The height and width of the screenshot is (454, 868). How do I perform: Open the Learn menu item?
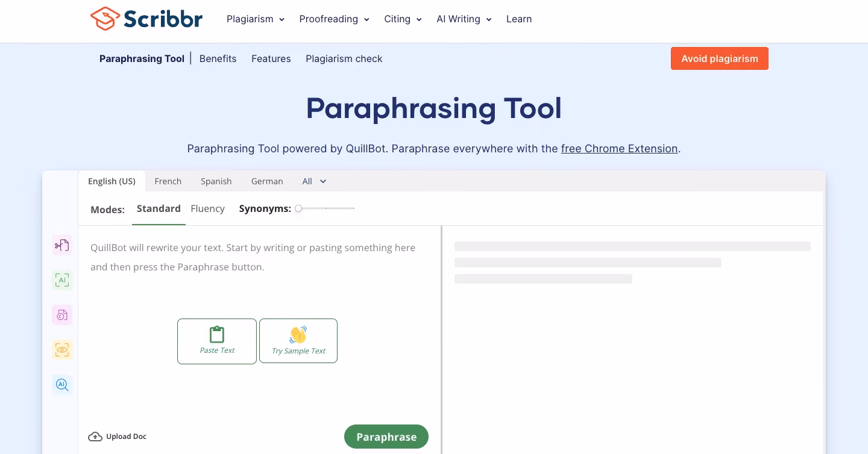click(519, 19)
